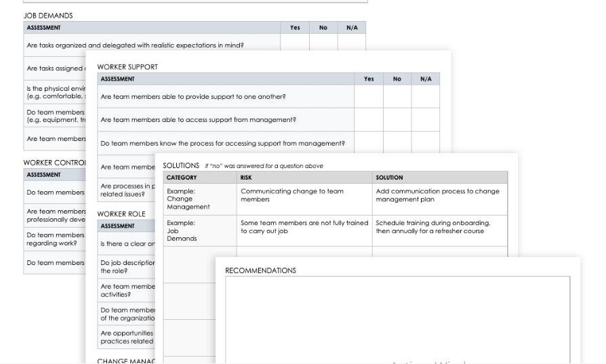Select 'Are tasks assigned' row in Job Demands
The width and height of the screenshot is (606, 364).
coord(54,68)
